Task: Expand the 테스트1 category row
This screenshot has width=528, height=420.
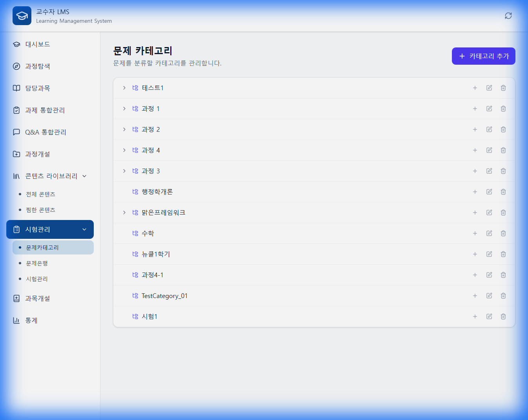Action: (x=124, y=88)
